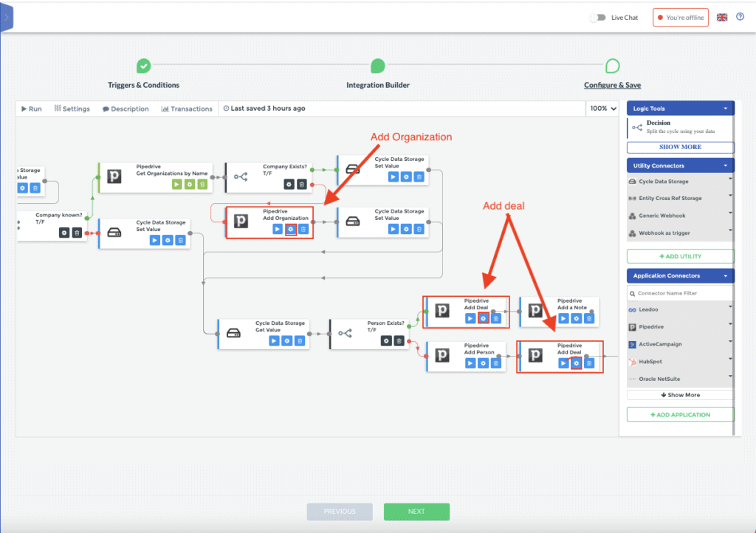
Task: Open gear settings of Add a Note step
Action: coord(576,318)
